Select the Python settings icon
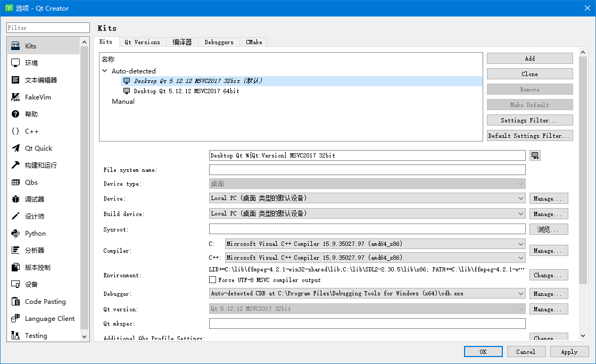596x364 pixels. point(15,233)
